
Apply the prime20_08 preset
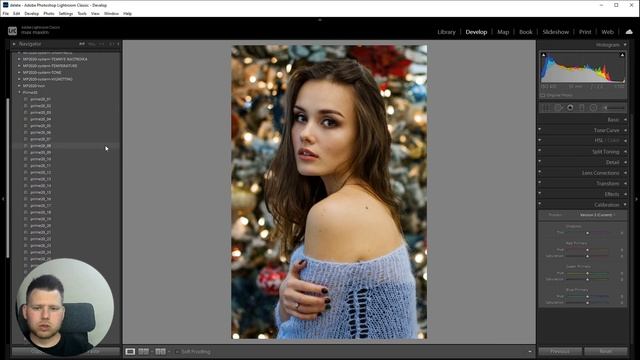[40, 146]
